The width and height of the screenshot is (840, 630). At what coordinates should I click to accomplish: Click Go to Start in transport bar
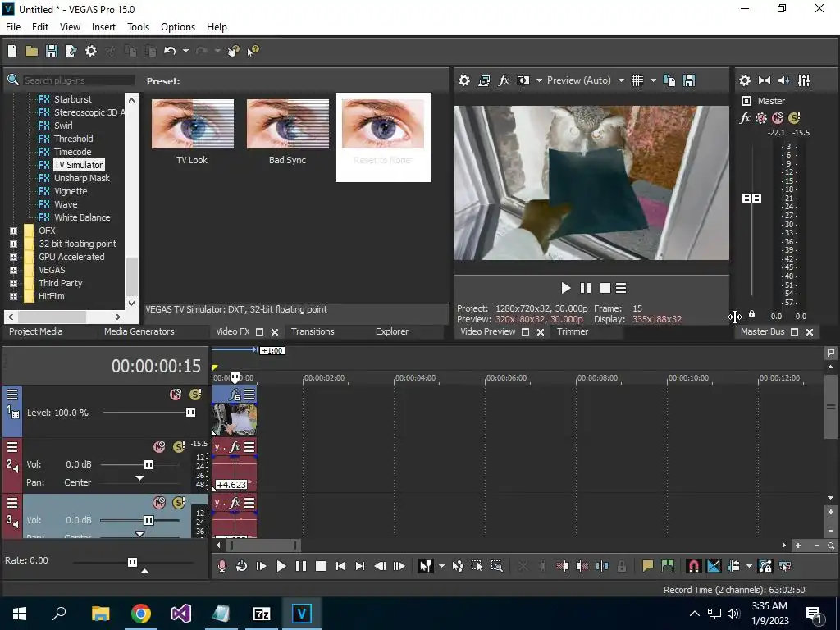(340, 566)
